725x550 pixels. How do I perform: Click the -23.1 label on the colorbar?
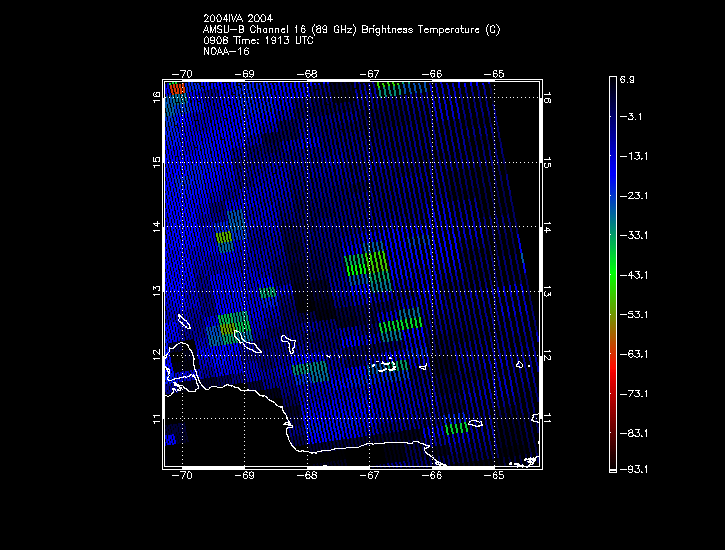(636, 196)
